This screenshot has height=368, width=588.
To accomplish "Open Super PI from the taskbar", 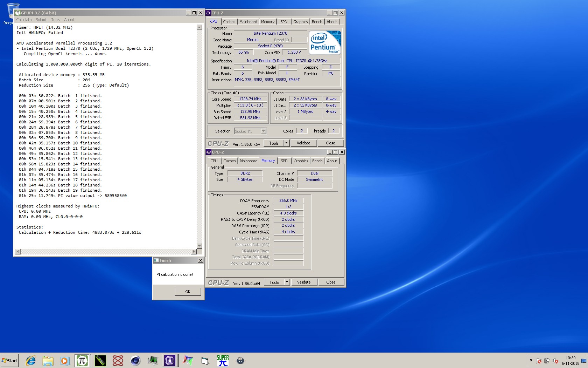I will (x=223, y=361).
